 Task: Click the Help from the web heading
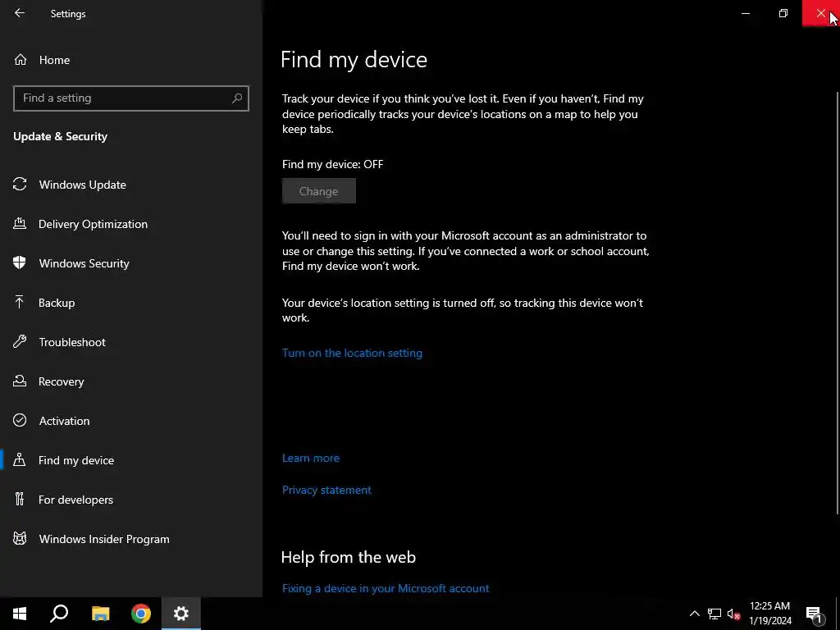click(x=348, y=557)
